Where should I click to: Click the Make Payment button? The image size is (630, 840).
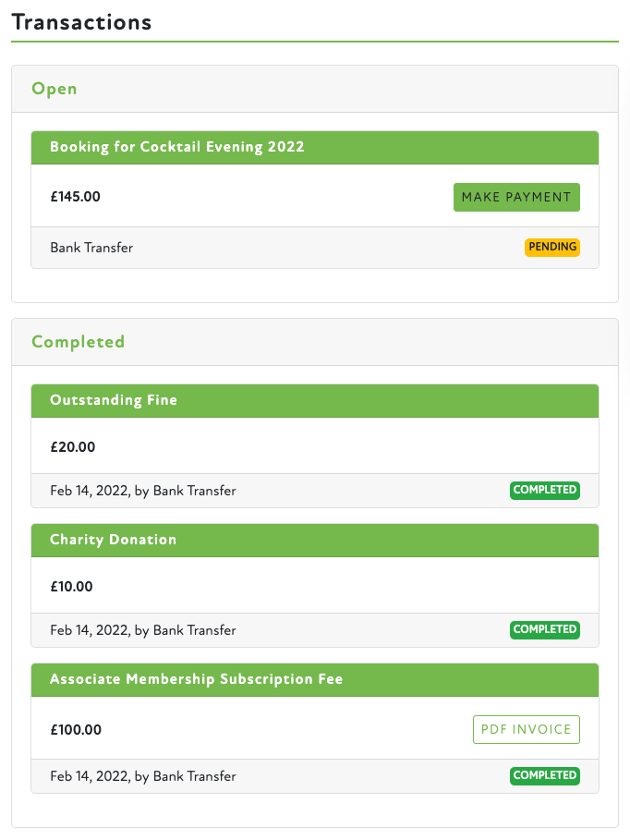pyautogui.click(x=516, y=197)
